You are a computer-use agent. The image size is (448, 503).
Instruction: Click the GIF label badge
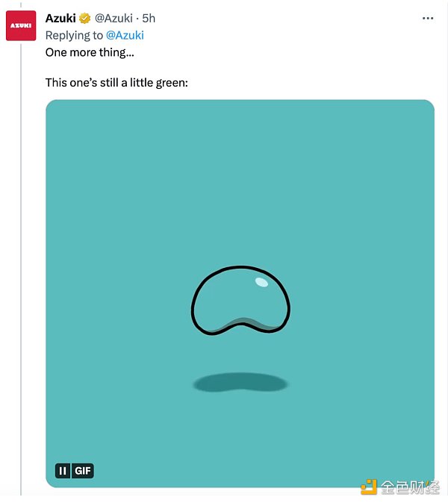[x=83, y=471]
